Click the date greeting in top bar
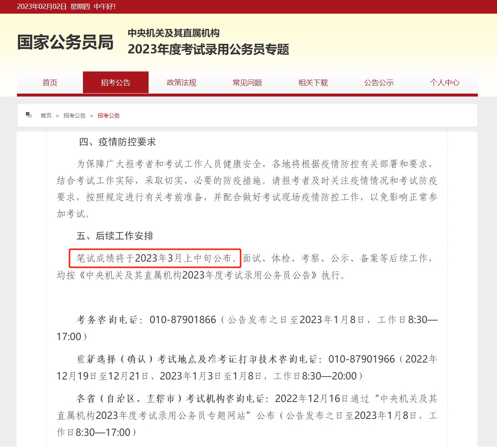The width and height of the screenshot is (497, 448). tap(66, 7)
